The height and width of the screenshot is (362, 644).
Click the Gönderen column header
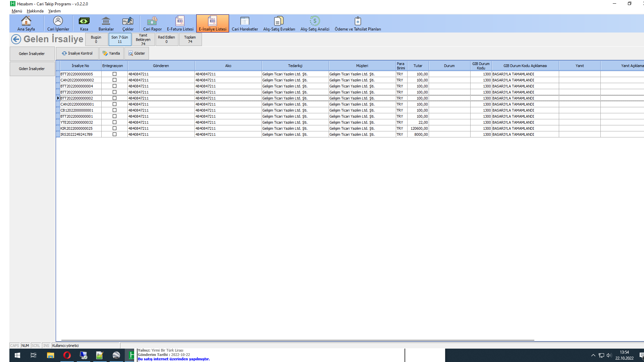pos(161,66)
